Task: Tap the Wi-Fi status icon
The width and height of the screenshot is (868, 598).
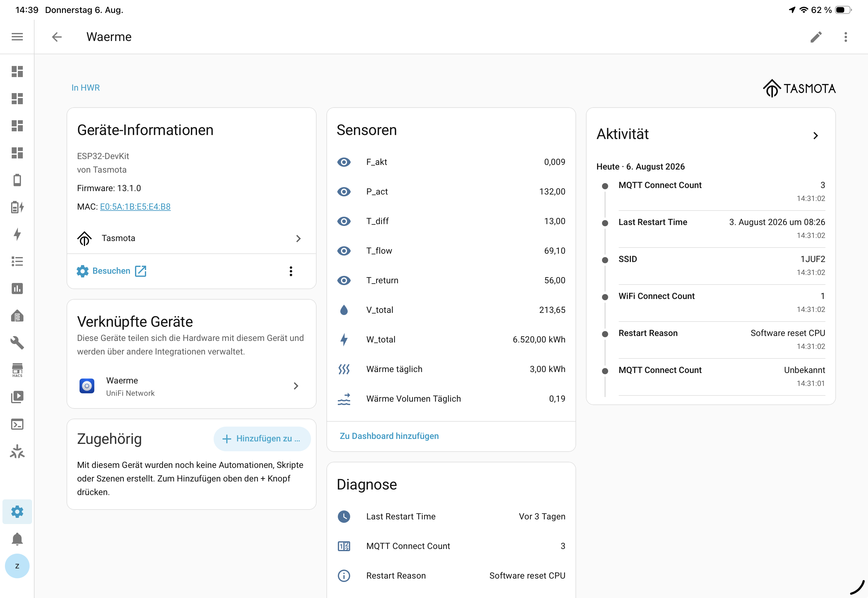Action: (804, 10)
